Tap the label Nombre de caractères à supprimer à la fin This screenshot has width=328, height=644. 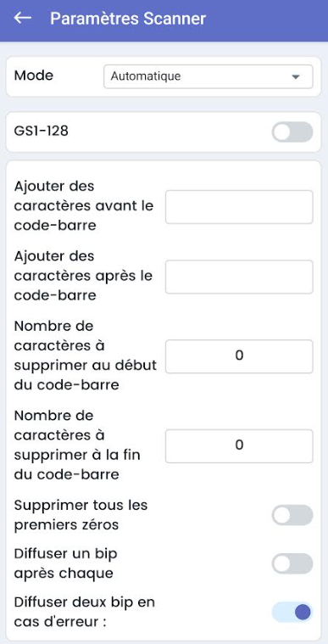[x=77, y=445]
